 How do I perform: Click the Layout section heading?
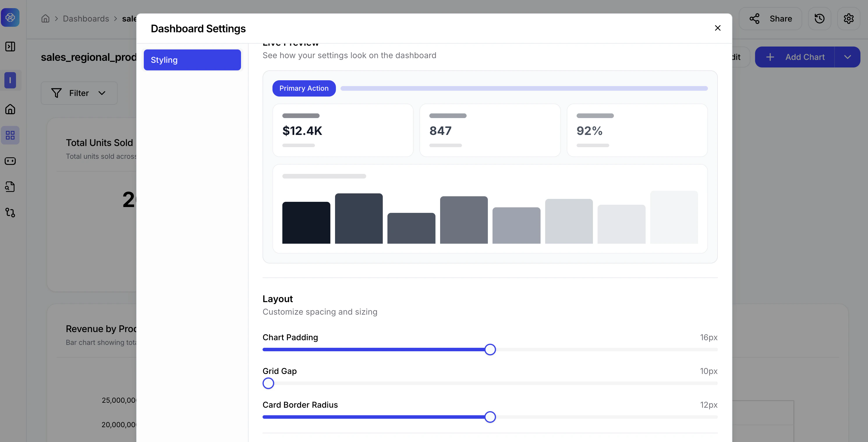[277, 299]
